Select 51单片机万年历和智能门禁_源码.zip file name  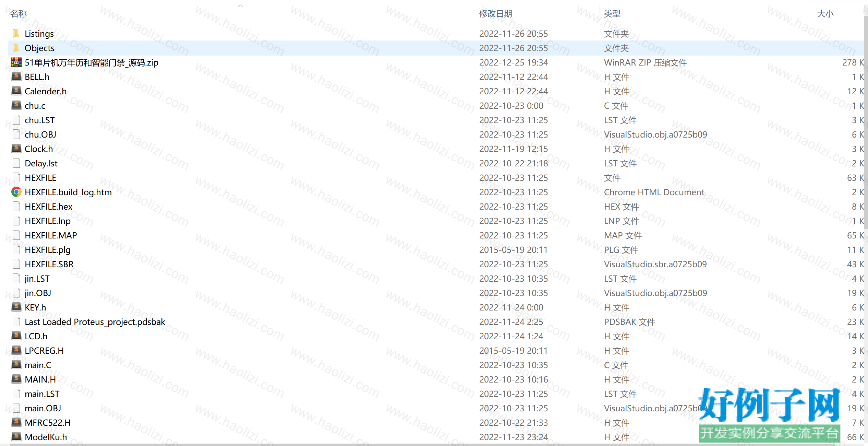[92, 62]
